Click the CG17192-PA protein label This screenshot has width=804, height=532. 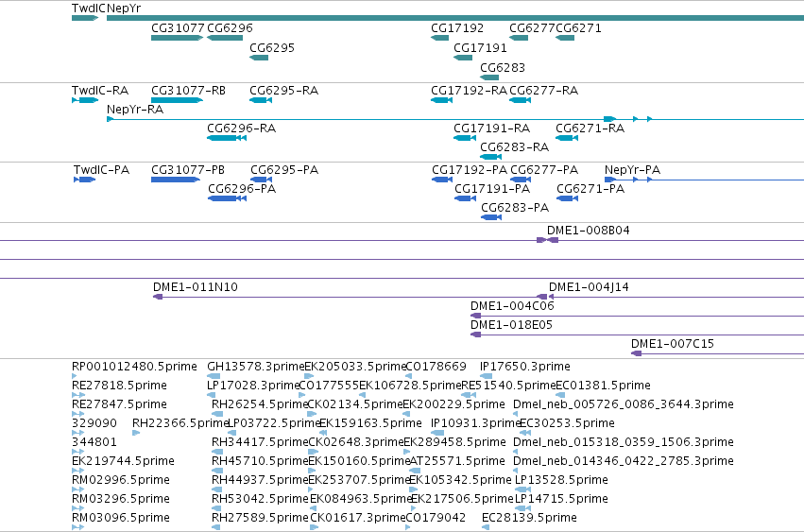click(x=470, y=170)
